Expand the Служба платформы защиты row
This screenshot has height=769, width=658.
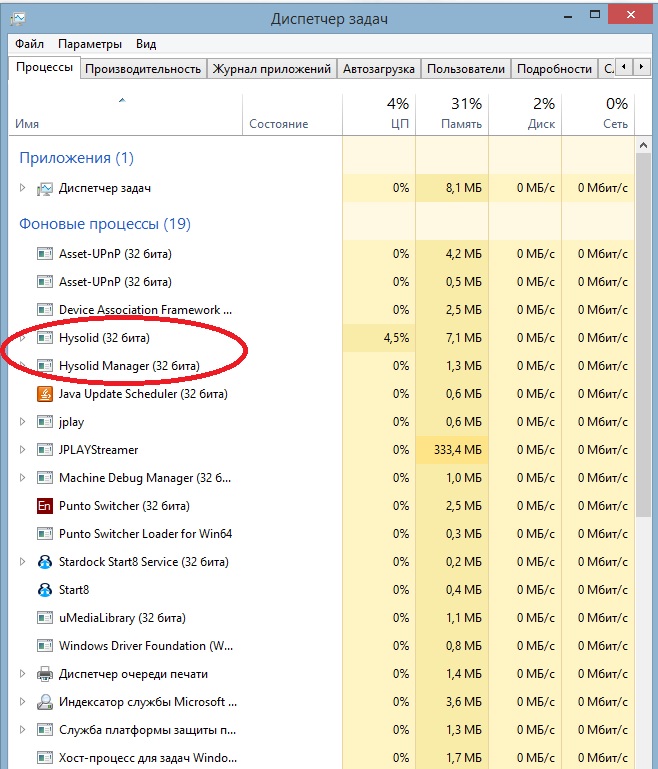tap(22, 730)
